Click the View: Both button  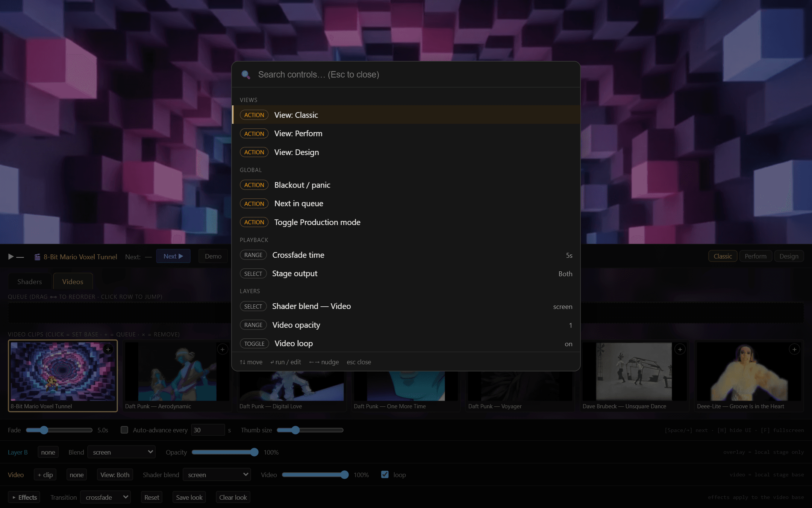tap(115, 475)
